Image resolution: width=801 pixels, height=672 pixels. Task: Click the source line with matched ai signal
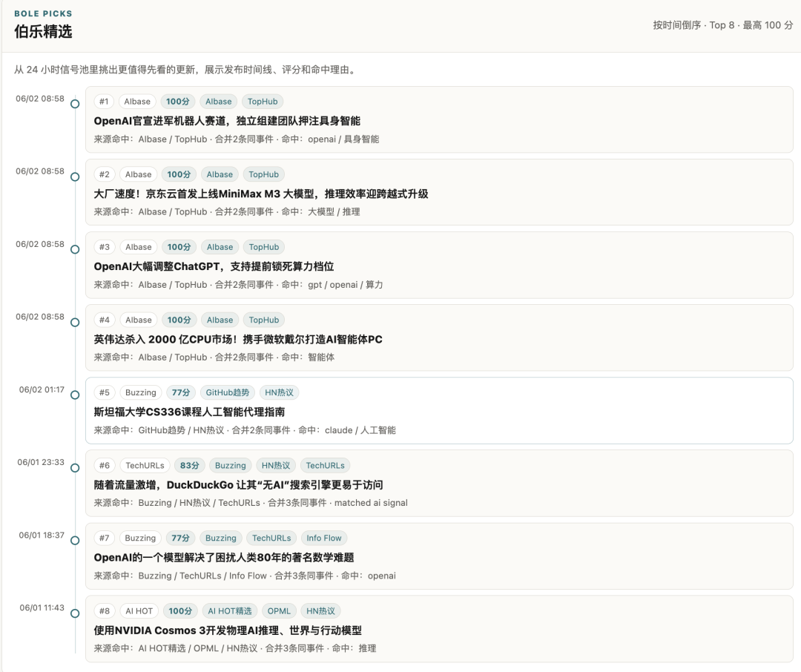[251, 503]
